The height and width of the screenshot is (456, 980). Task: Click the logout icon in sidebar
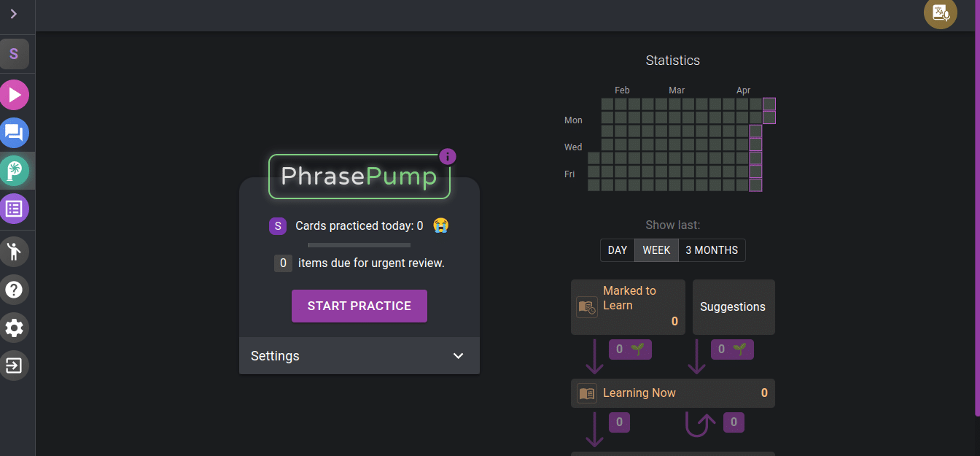click(x=14, y=366)
